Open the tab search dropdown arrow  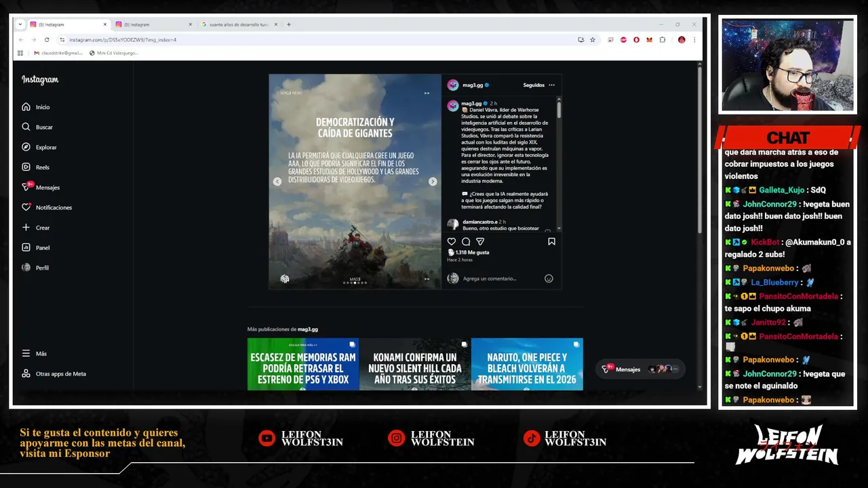point(20,24)
